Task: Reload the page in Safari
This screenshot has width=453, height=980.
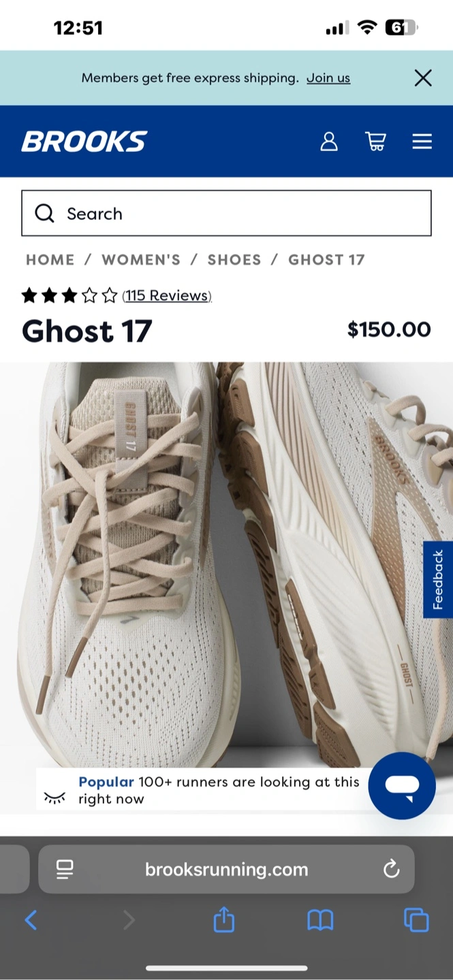Action: click(391, 869)
